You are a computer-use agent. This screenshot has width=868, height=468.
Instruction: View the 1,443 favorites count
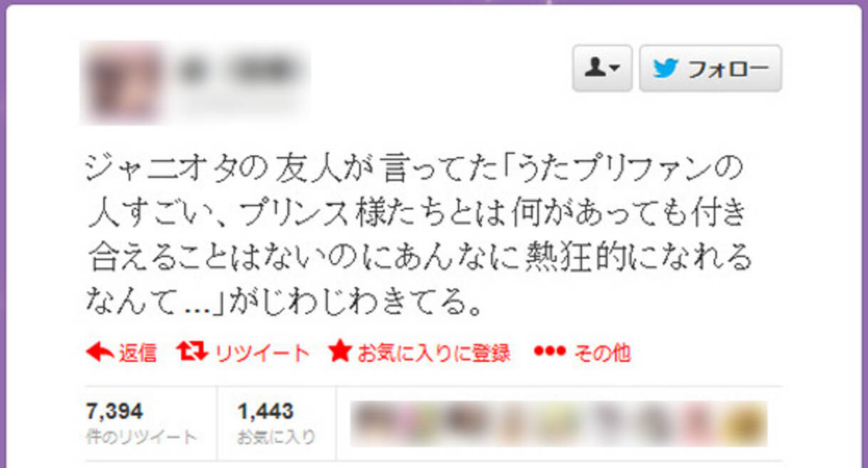[265, 411]
